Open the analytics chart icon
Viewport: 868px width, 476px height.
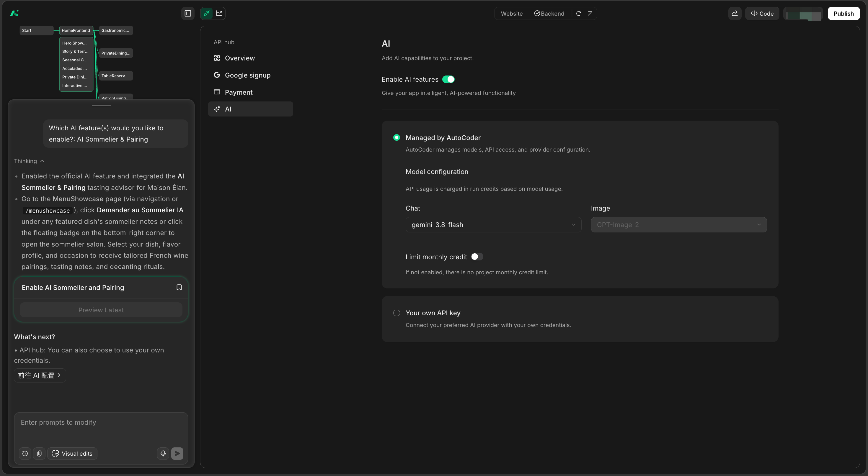pos(219,14)
